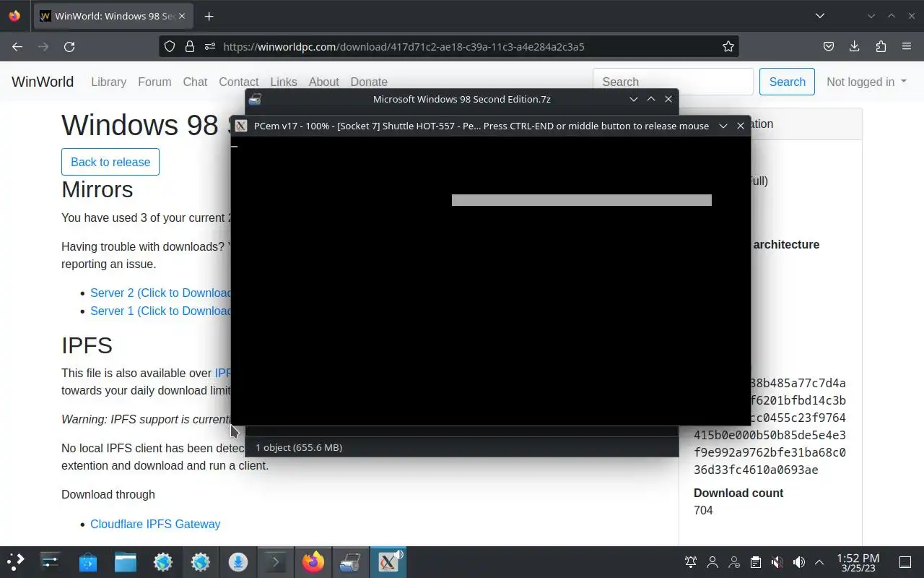Toggle the muted microphone tray icon
This screenshot has height=578, width=924.
777,562
